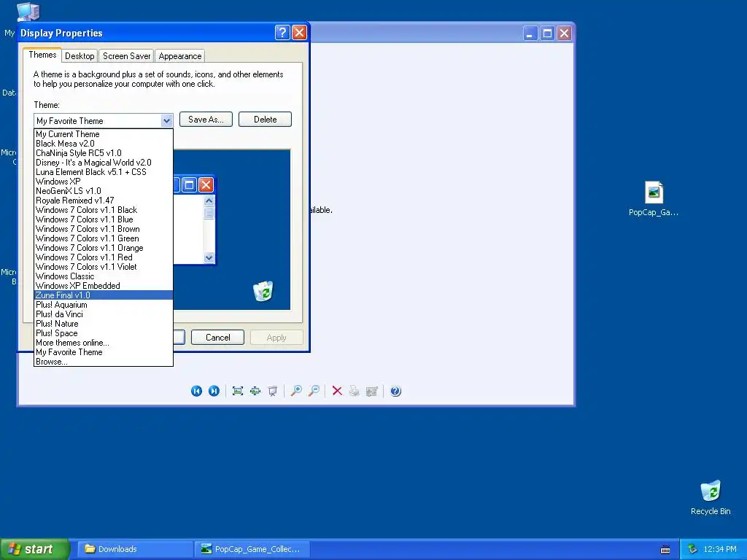Go to previous image in picture viewer
747x560 pixels.
pyautogui.click(x=196, y=391)
